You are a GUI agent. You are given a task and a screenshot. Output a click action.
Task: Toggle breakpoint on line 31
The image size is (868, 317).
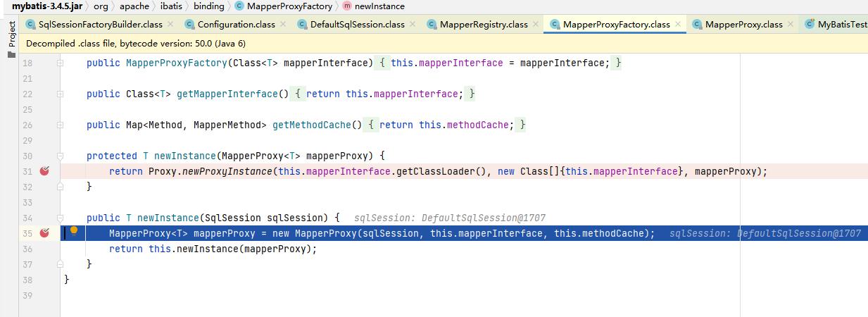pyautogui.click(x=44, y=171)
